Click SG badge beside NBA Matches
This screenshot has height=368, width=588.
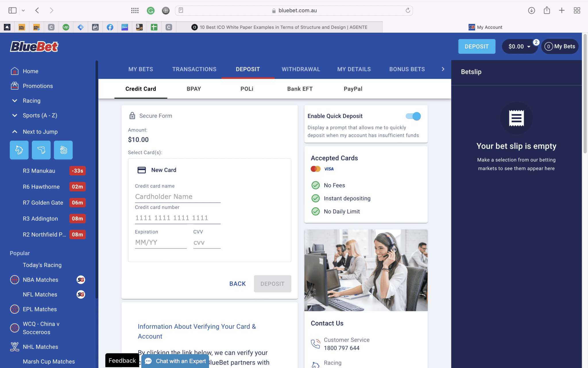click(x=81, y=280)
